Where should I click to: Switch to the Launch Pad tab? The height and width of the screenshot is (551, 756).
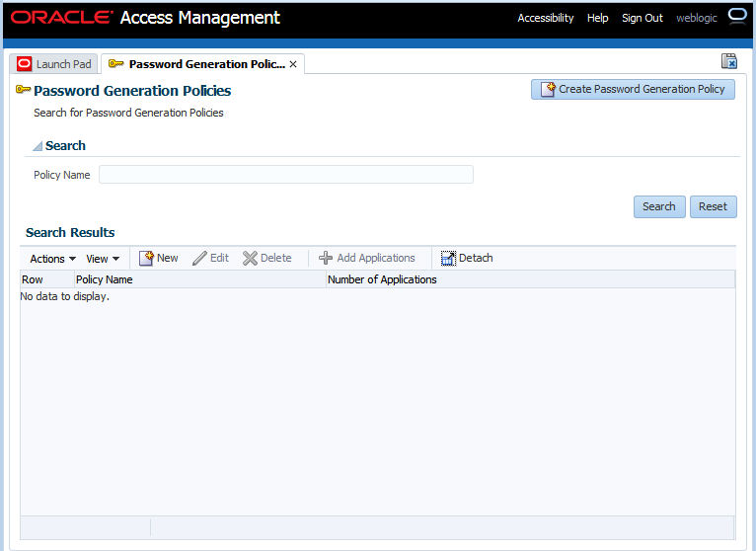53,63
